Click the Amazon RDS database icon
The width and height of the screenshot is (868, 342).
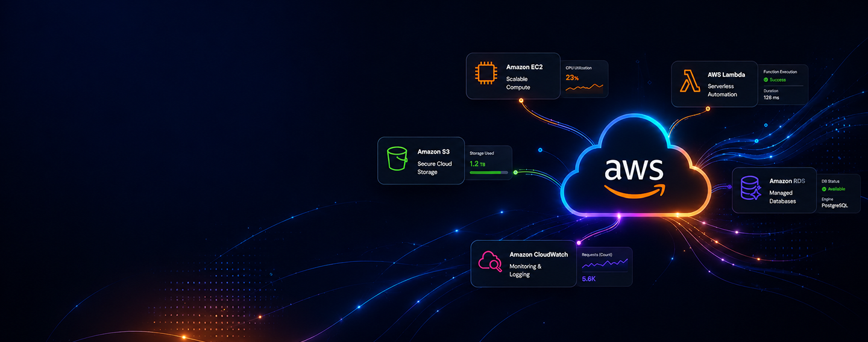751,188
